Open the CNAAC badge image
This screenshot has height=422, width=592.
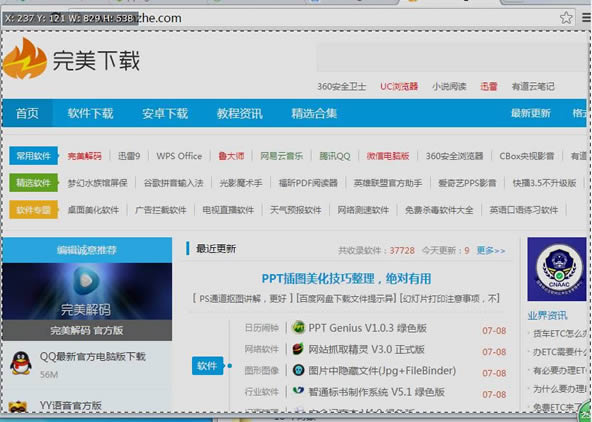557,269
